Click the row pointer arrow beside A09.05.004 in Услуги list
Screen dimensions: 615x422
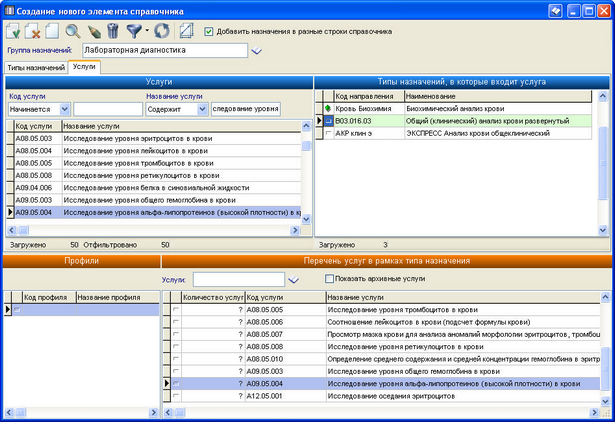pos(10,212)
